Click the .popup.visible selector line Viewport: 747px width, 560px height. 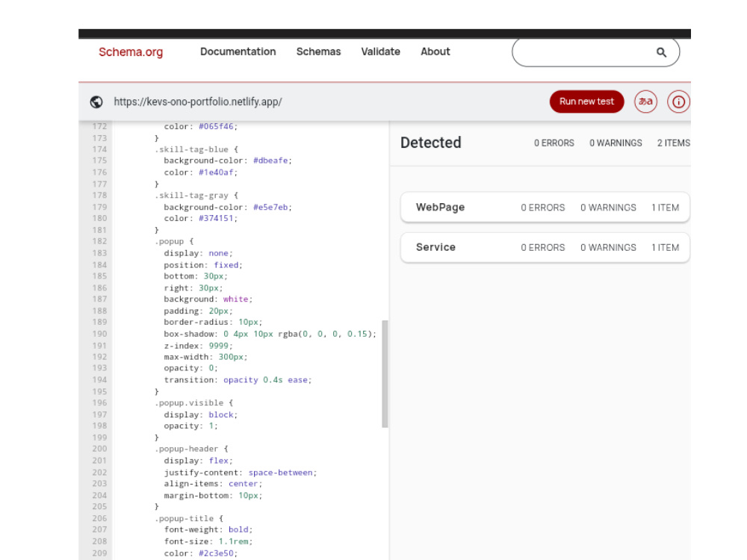pos(194,403)
